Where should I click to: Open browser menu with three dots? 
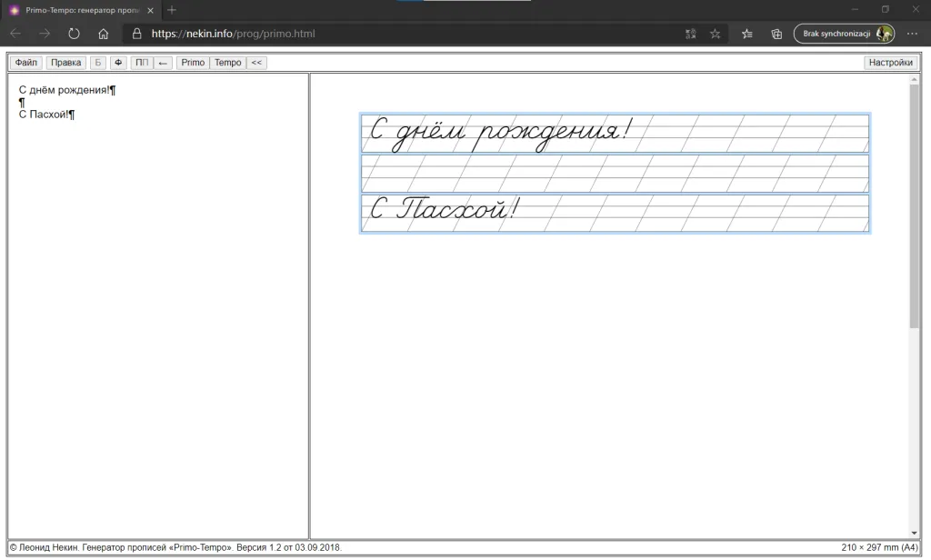tap(912, 34)
